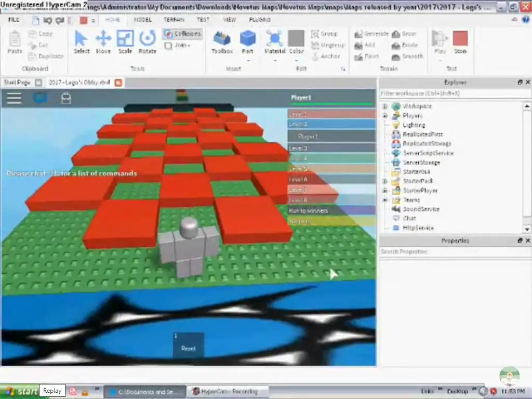Expand the Workspace tree node

(385, 106)
